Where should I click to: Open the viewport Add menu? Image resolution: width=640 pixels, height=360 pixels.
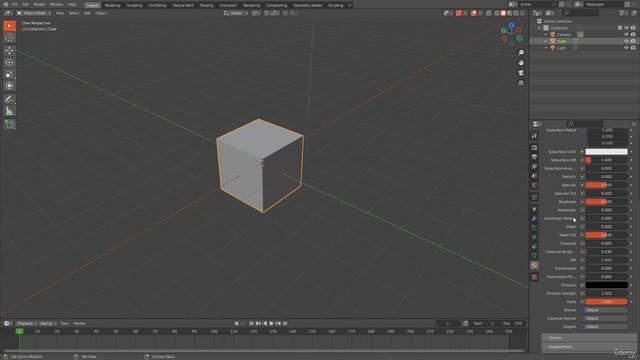click(87, 13)
